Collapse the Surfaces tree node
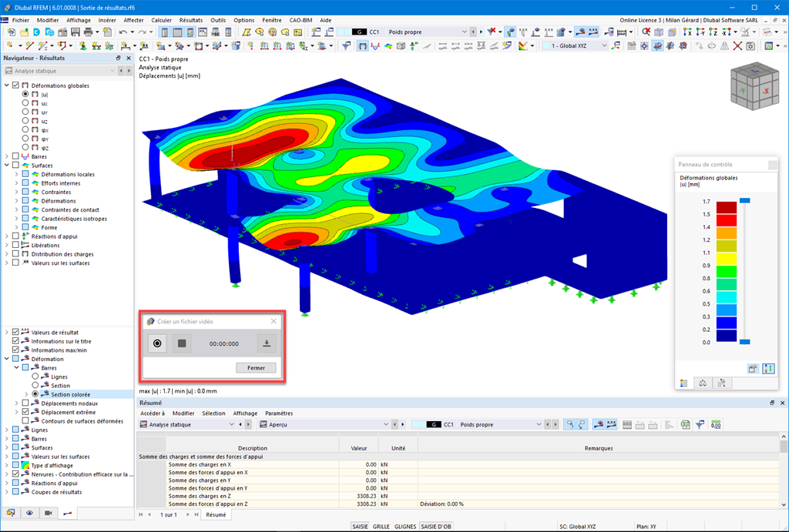789x532 pixels. coord(6,165)
